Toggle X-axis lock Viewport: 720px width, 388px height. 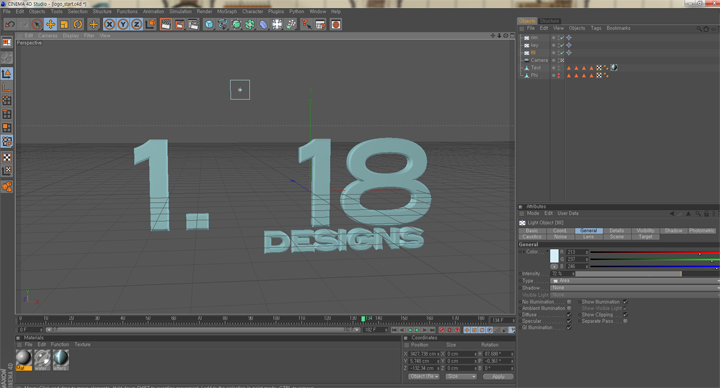tap(109, 24)
